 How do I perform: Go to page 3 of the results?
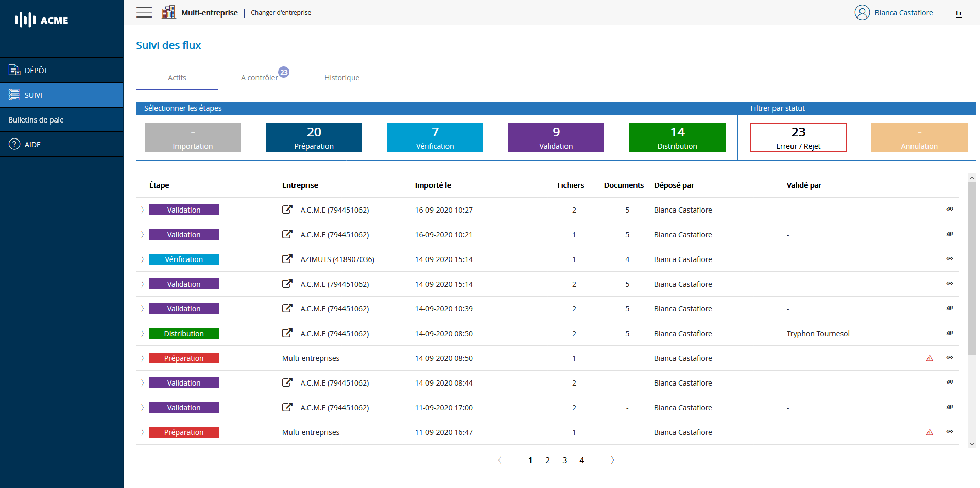[564, 460]
